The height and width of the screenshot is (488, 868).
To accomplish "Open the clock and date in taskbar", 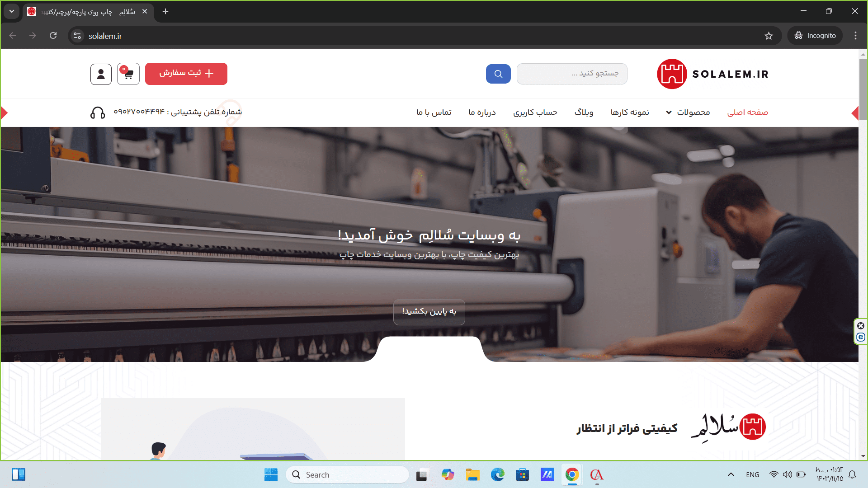I will [829, 475].
